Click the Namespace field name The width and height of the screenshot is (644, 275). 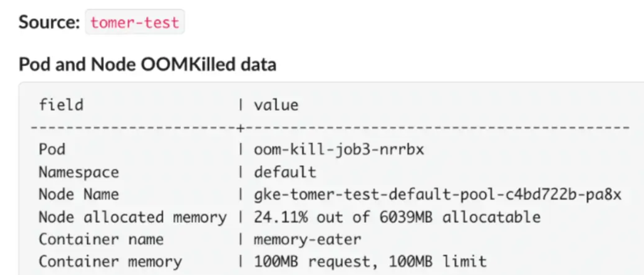(x=79, y=172)
